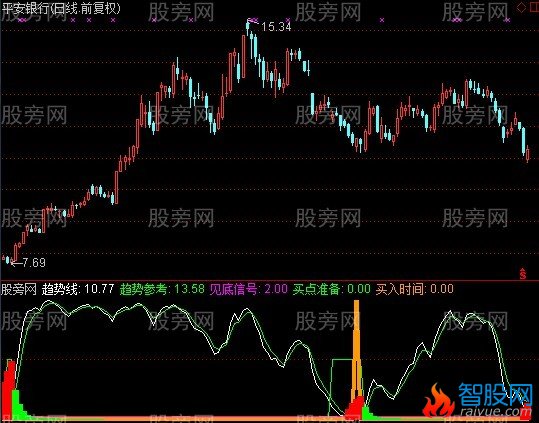Click the tall orange buy-time spike bar
This screenshot has height=423, width=539.
point(357,350)
